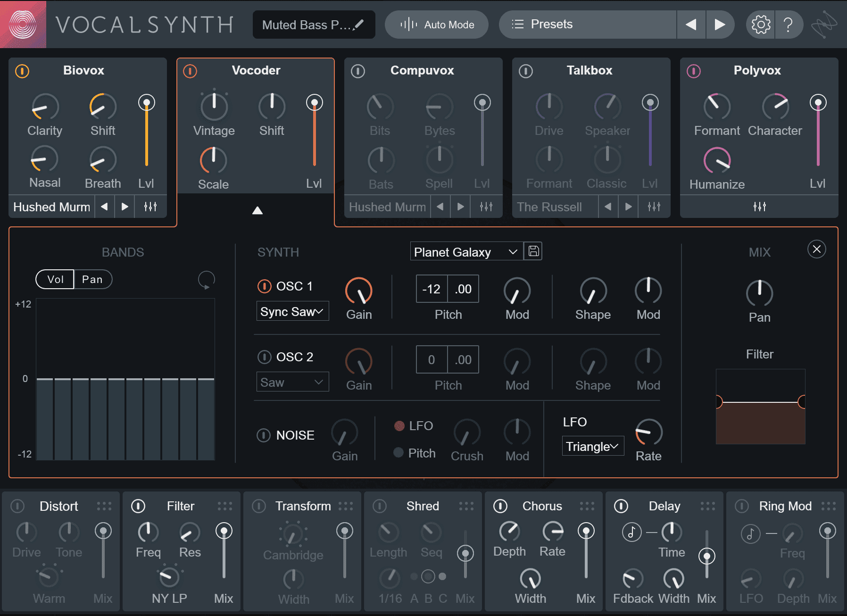
Task: Toggle Biovox module power
Action: pyautogui.click(x=22, y=71)
